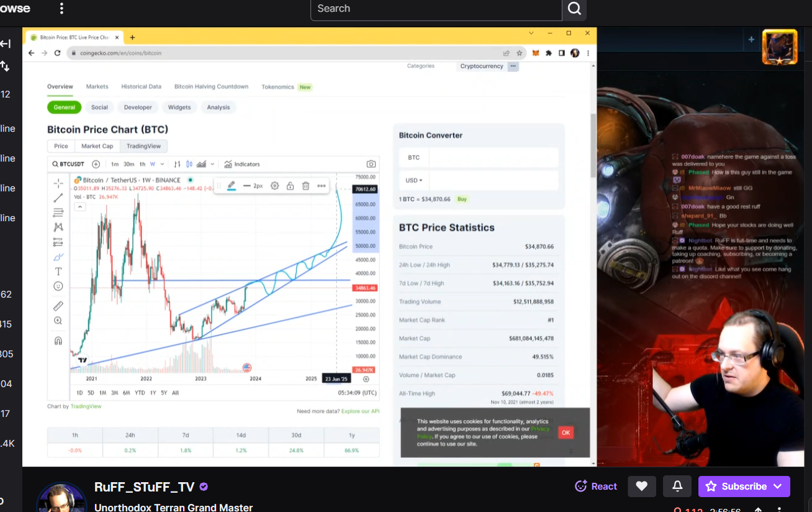Reload the CoinGecko page
Image resolution: width=812 pixels, height=512 pixels.
click(x=57, y=53)
